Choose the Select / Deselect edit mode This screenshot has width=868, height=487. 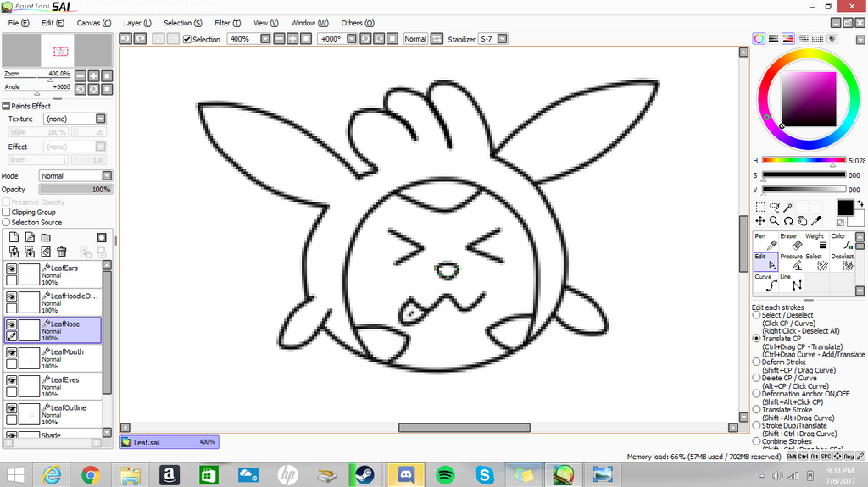pos(757,315)
